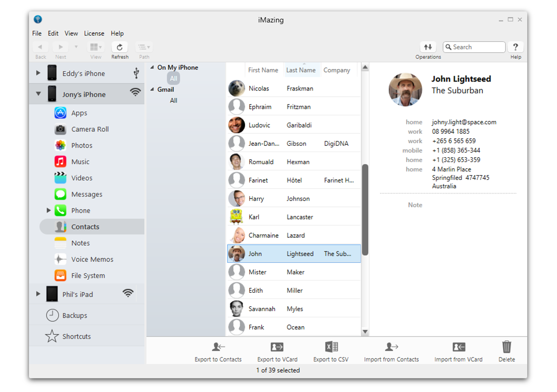Open the Operations transfer icon
The image size is (557, 392).
click(x=428, y=47)
